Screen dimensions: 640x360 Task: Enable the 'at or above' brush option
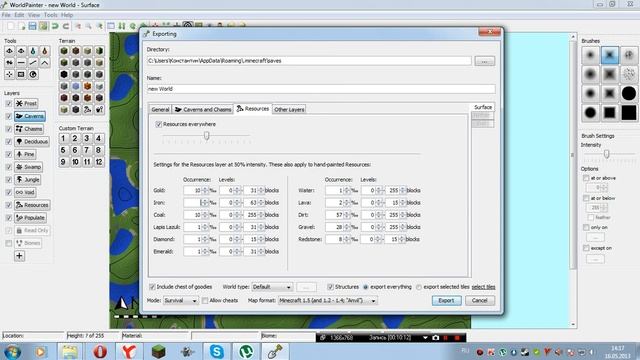point(586,178)
